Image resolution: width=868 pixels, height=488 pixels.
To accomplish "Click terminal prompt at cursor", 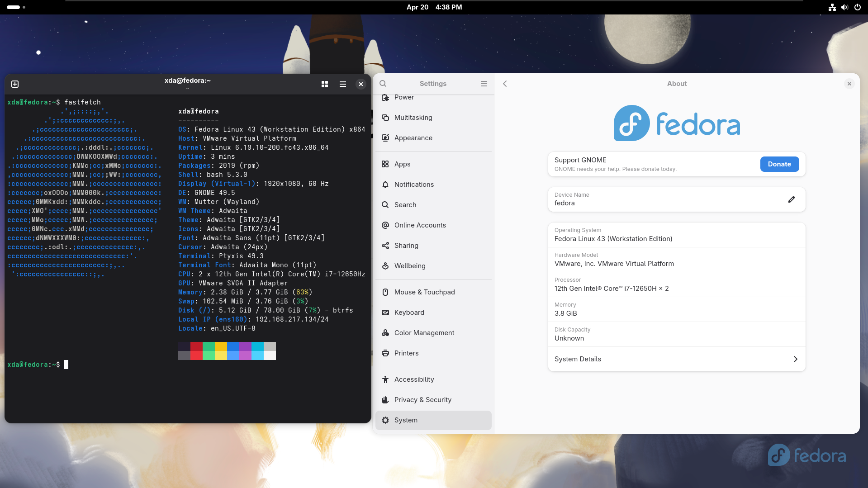I will tap(66, 365).
